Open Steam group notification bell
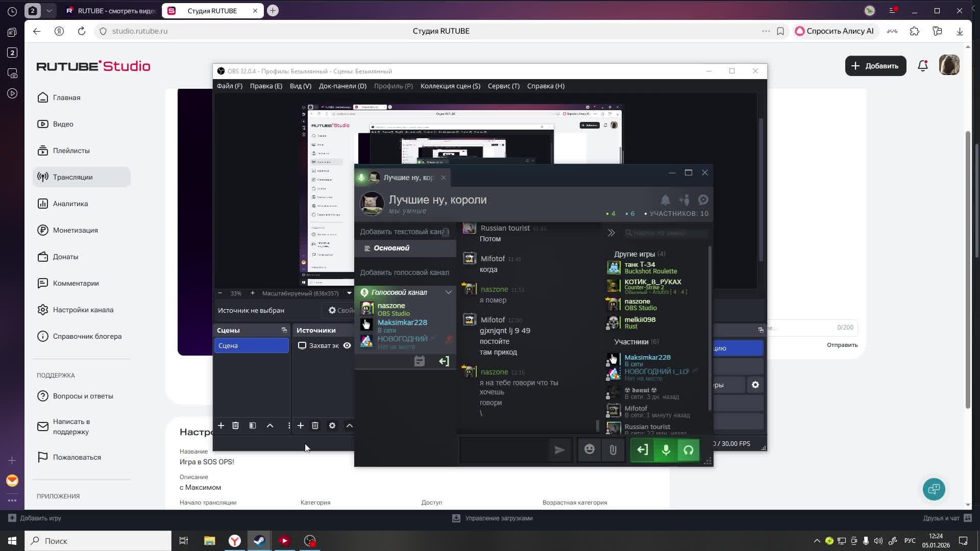This screenshot has height=551, width=980. pyautogui.click(x=665, y=200)
